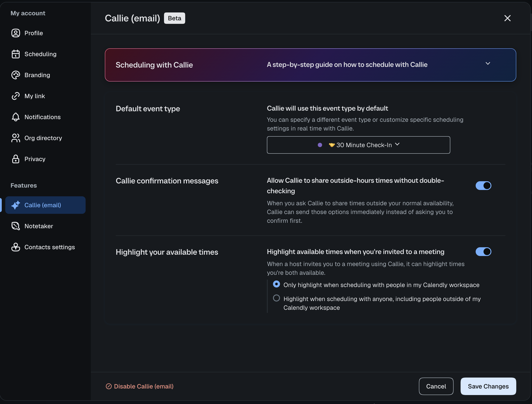Click the Callie (email) dialog title

tap(133, 18)
